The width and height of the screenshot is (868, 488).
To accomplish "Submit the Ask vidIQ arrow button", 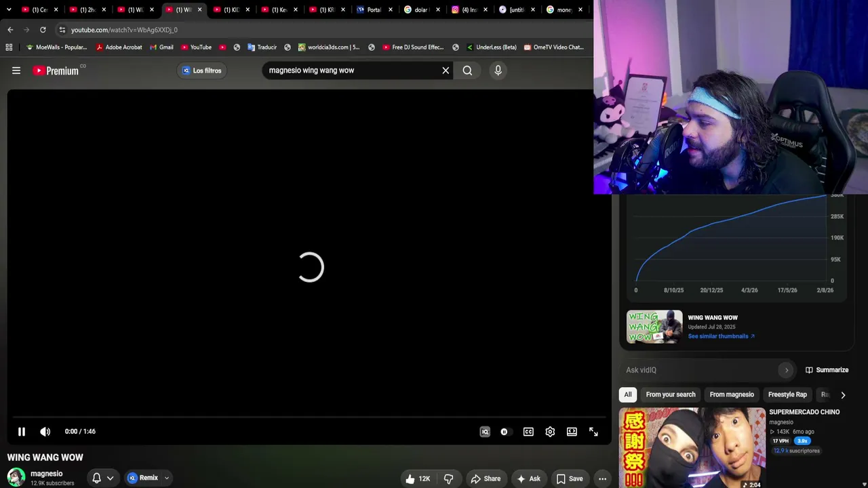I will (x=787, y=370).
